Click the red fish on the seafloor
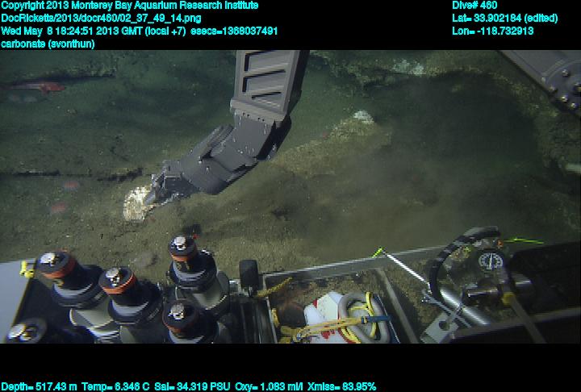 coord(37,87)
